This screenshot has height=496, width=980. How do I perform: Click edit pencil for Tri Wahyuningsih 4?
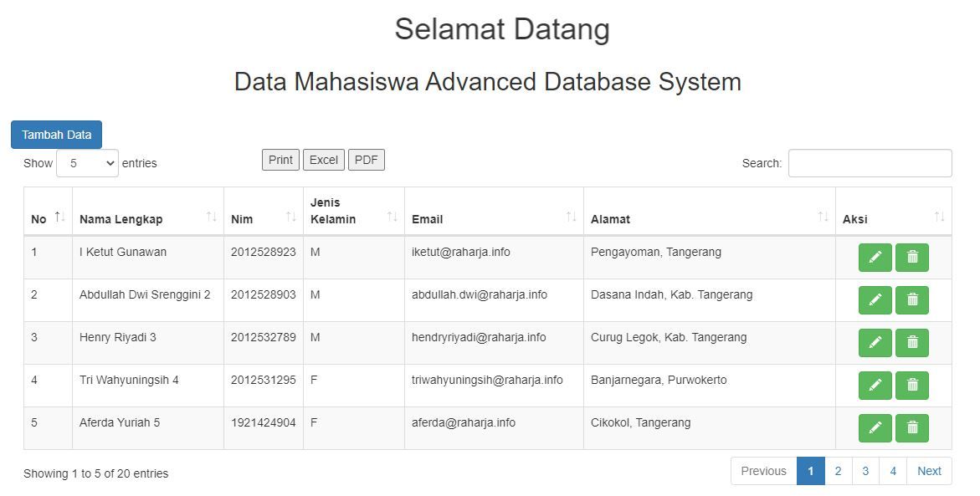pos(875,385)
